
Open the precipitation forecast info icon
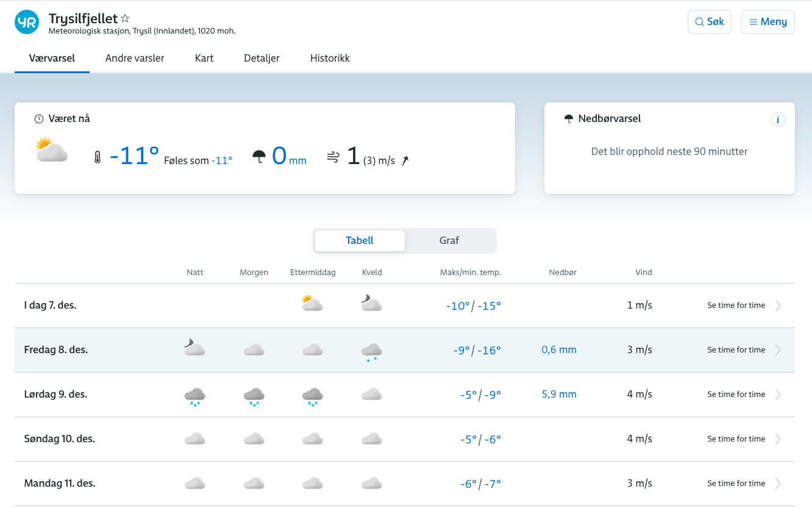point(777,120)
